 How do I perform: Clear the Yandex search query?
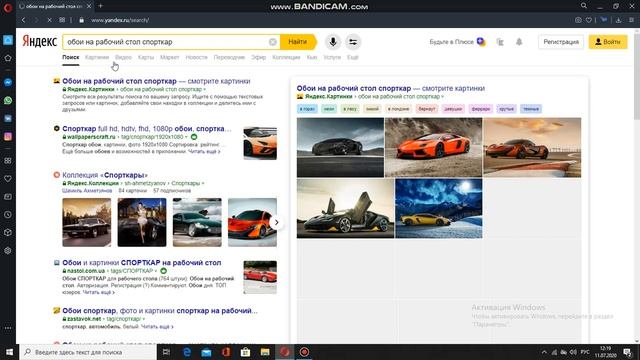273,42
